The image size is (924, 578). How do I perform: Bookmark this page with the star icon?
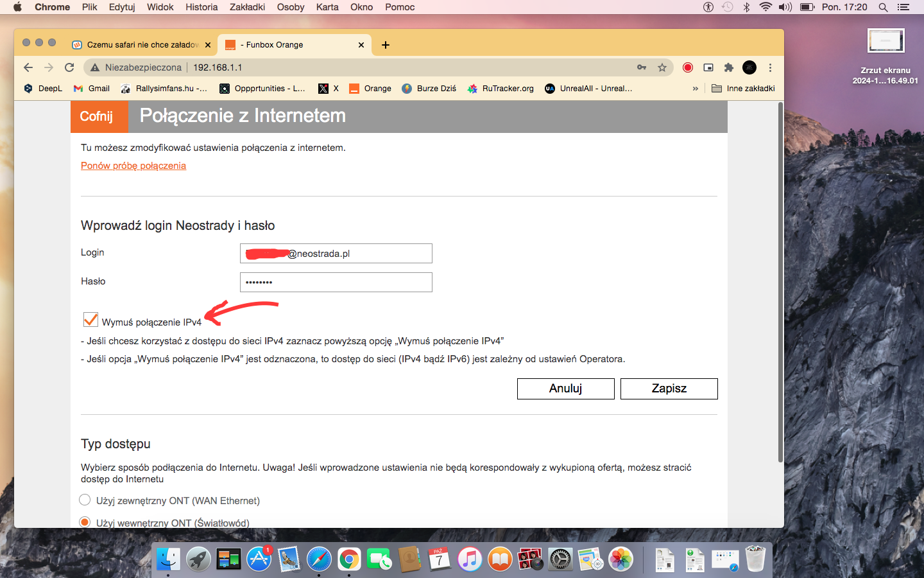[x=662, y=67]
